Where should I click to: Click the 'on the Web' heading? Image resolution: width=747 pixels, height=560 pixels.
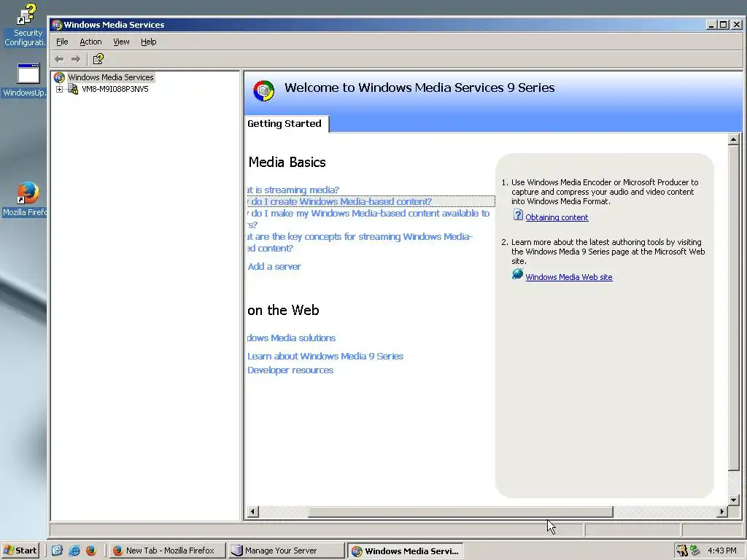tap(283, 311)
